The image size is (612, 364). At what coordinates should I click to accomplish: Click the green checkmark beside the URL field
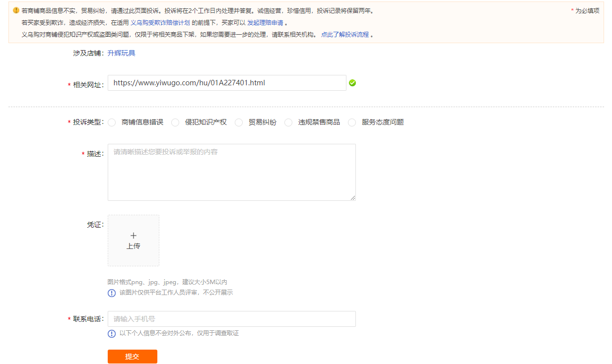[352, 83]
